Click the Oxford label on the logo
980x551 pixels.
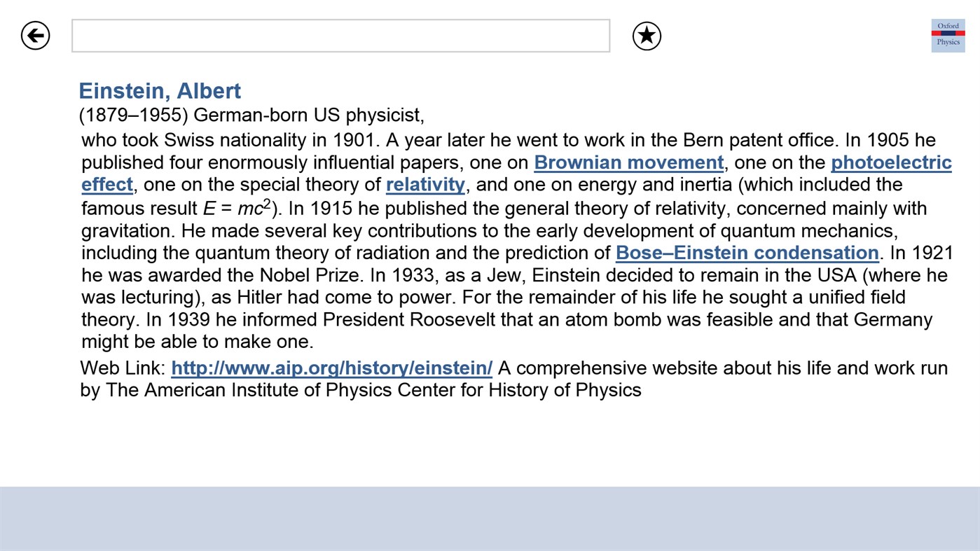point(947,25)
